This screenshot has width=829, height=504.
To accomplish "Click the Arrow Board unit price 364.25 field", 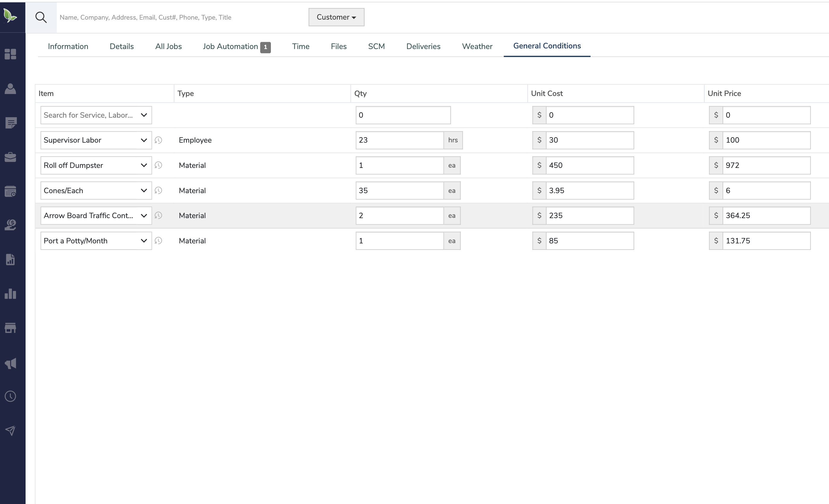I will tap(767, 215).
